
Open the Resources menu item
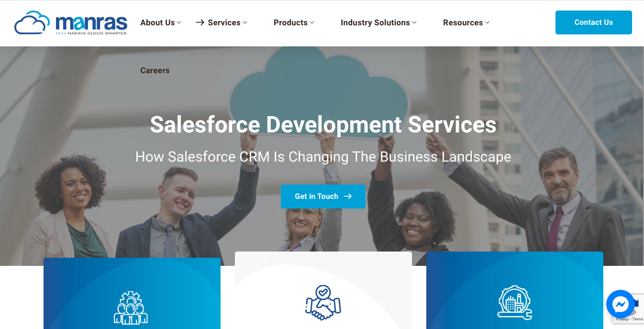[463, 22]
